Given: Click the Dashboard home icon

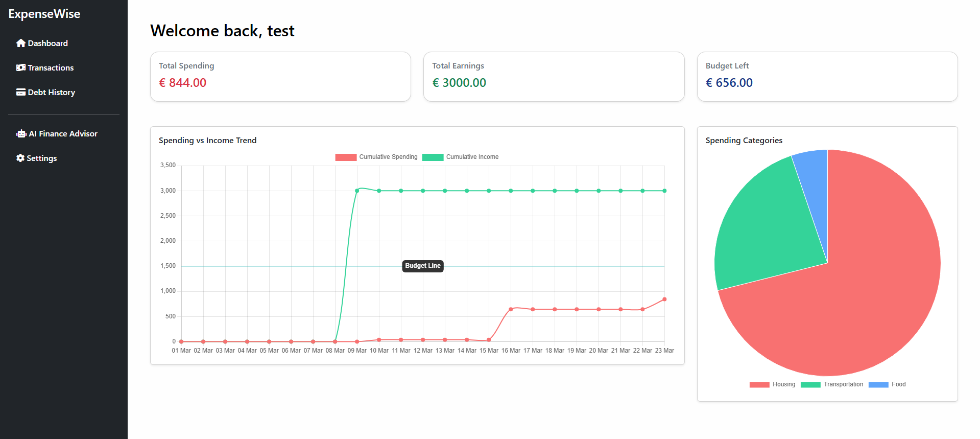Looking at the screenshot, I should [x=20, y=43].
